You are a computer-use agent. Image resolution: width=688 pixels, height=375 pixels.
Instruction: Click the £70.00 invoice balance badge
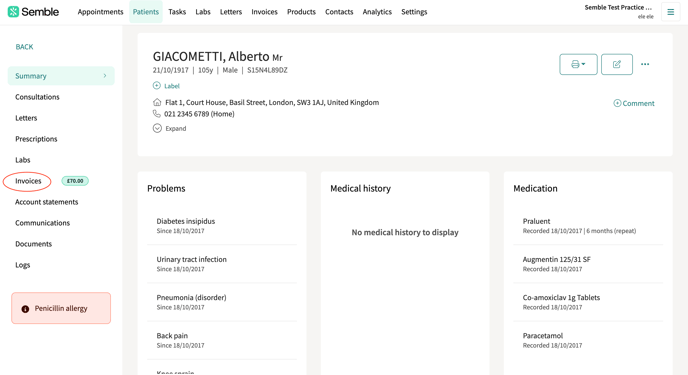tap(75, 181)
